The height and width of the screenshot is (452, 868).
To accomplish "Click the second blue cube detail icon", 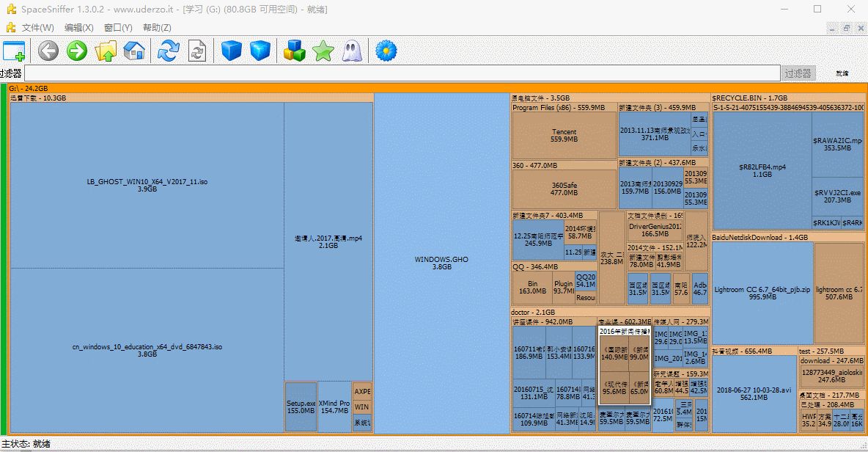I will [260, 51].
